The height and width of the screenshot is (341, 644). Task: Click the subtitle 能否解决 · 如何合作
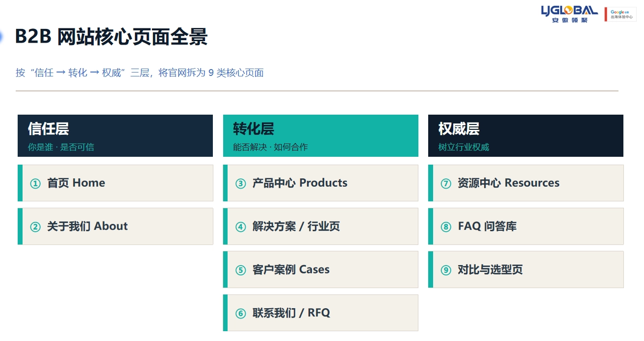tap(271, 147)
